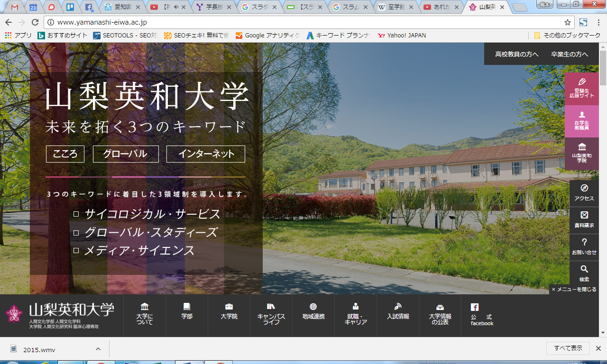Open the Google アナリティクス bookmark
The height and width of the screenshot is (364, 607).
pos(267,36)
